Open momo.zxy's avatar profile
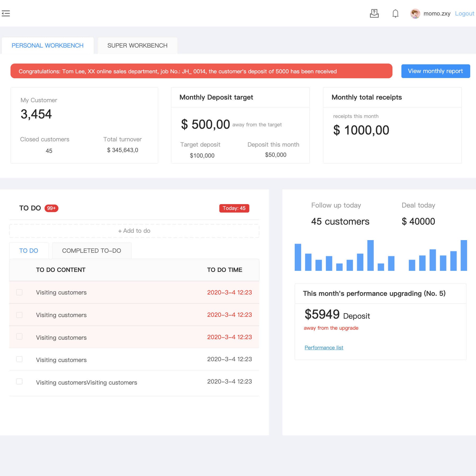The width and height of the screenshot is (476, 476). click(415, 13)
